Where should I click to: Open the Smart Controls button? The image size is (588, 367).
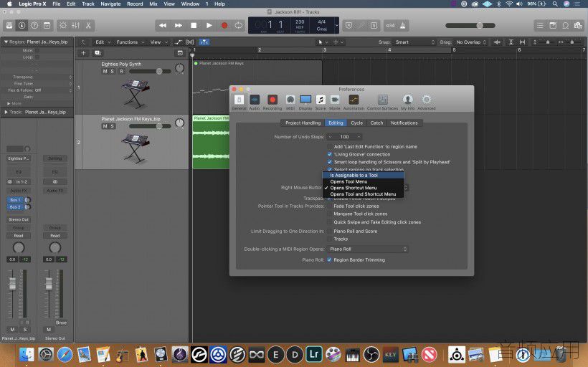[x=63, y=26]
